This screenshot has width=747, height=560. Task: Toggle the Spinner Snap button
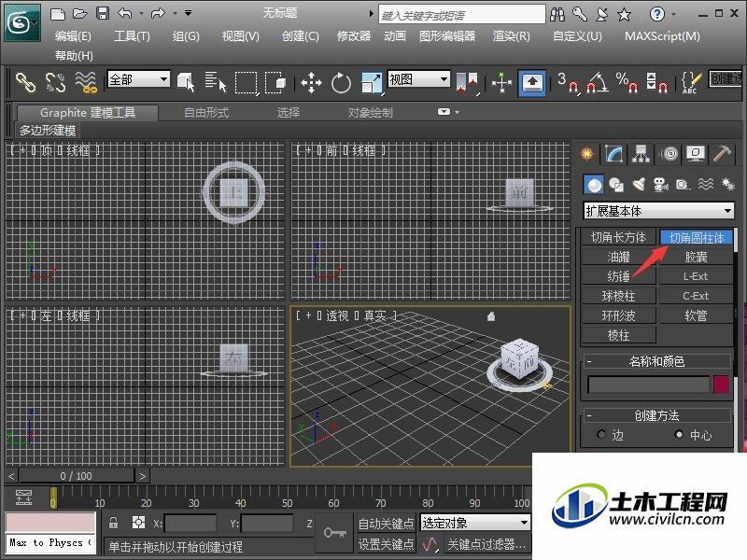coord(657,82)
